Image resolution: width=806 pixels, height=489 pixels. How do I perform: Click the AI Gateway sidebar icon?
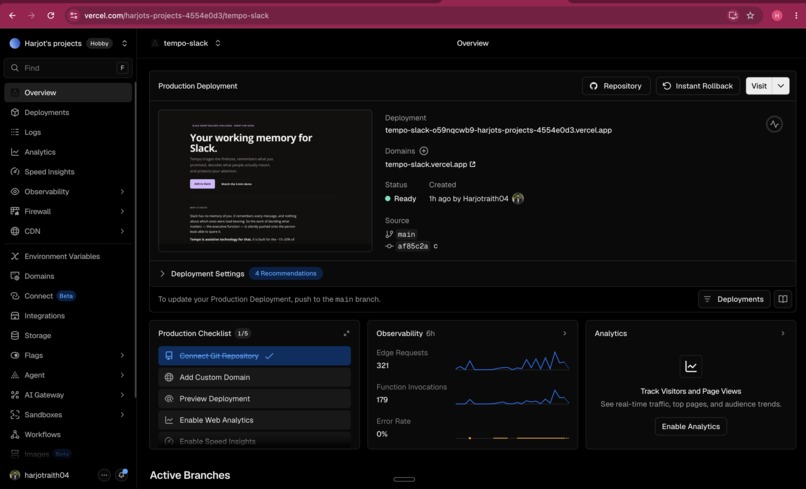15,395
